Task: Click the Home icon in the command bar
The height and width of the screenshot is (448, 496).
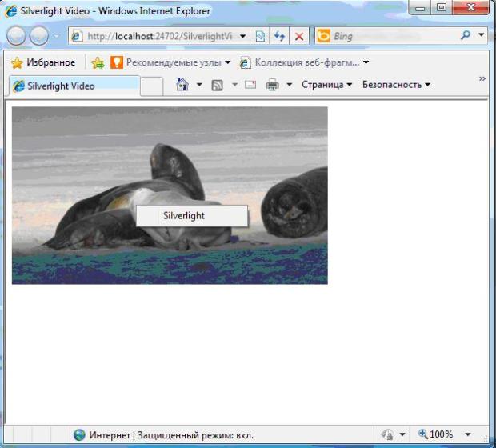Action: point(182,85)
